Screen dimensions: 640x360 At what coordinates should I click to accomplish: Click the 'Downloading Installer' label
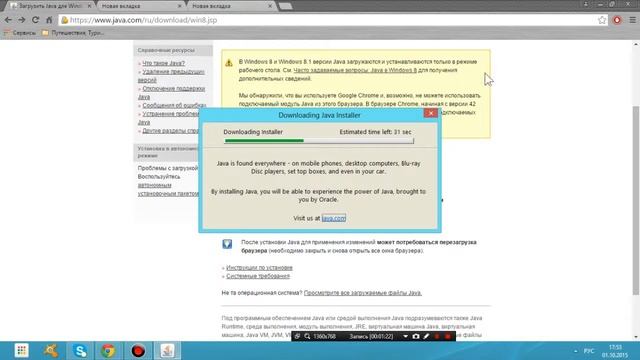tap(253, 132)
